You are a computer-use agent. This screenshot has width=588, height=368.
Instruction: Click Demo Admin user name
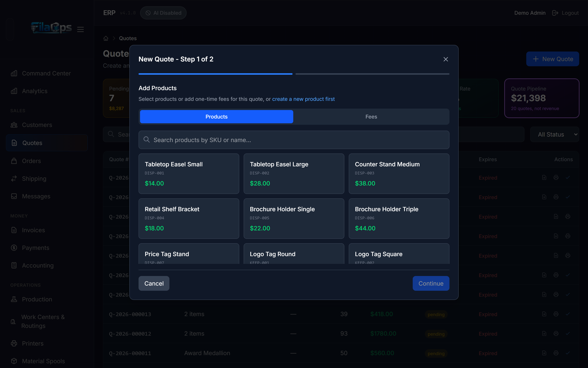point(530,13)
